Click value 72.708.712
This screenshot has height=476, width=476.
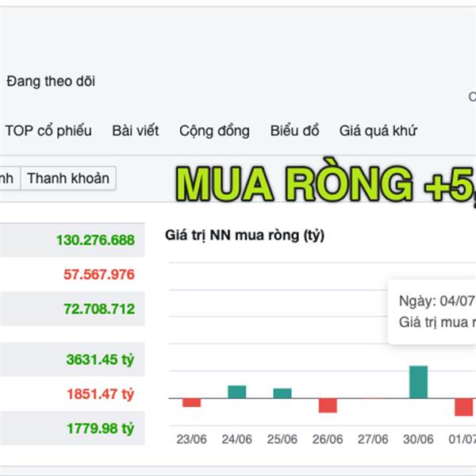99,309
